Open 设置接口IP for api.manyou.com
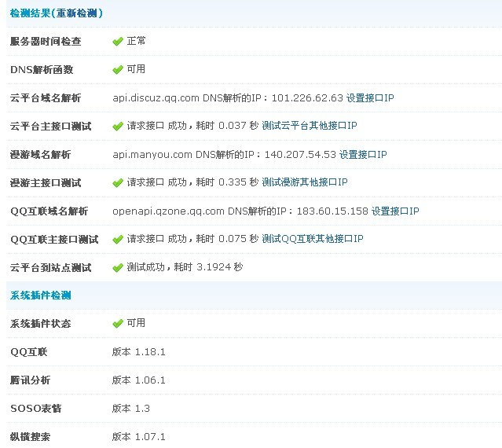This screenshot has width=502, height=448. pyautogui.click(x=363, y=154)
